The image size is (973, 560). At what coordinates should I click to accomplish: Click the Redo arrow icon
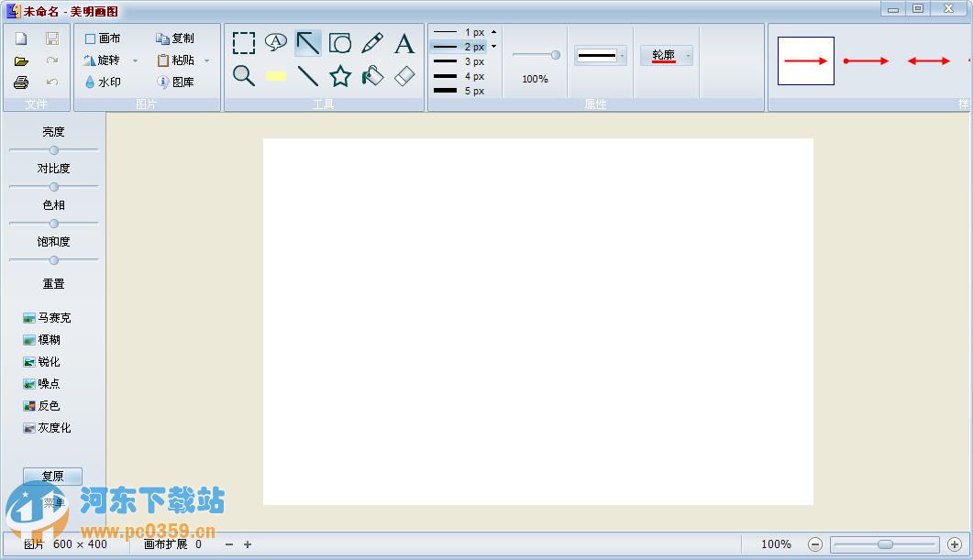click(x=52, y=60)
